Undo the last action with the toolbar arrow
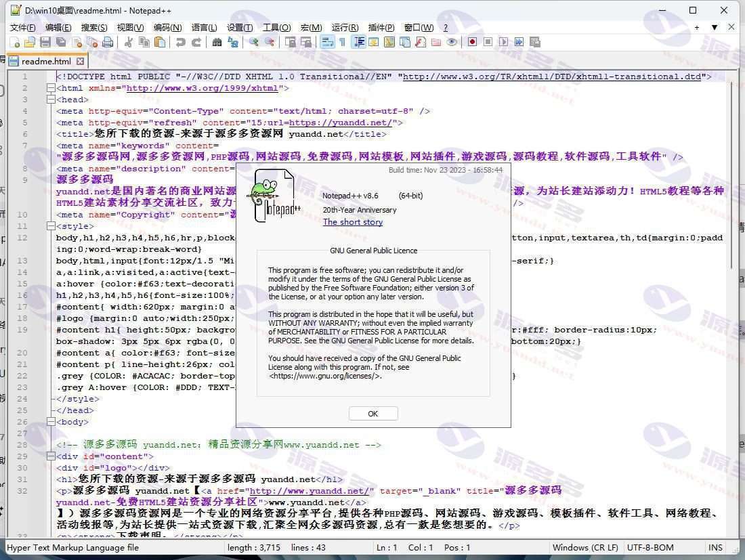745x560 pixels. click(181, 42)
